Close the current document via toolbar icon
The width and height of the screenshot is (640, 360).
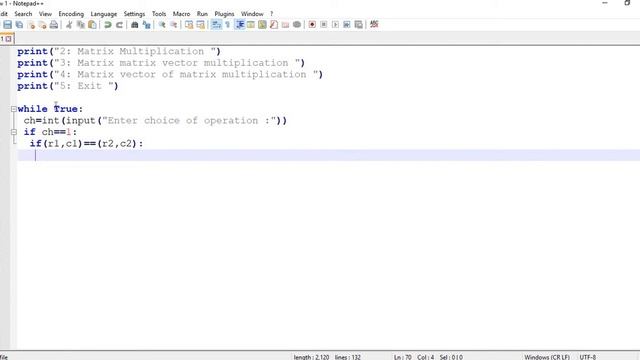coord(31,25)
